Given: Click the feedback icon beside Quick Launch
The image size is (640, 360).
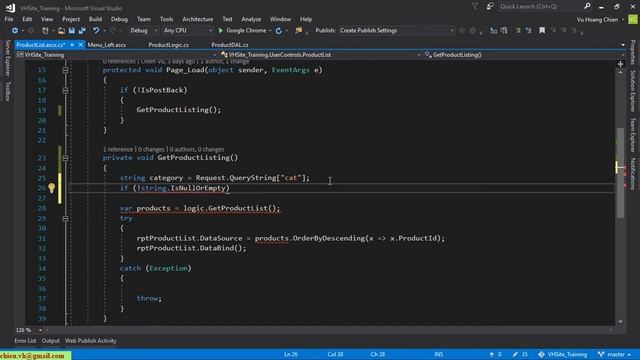Looking at the screenshot, I should [x=490, y=7].
